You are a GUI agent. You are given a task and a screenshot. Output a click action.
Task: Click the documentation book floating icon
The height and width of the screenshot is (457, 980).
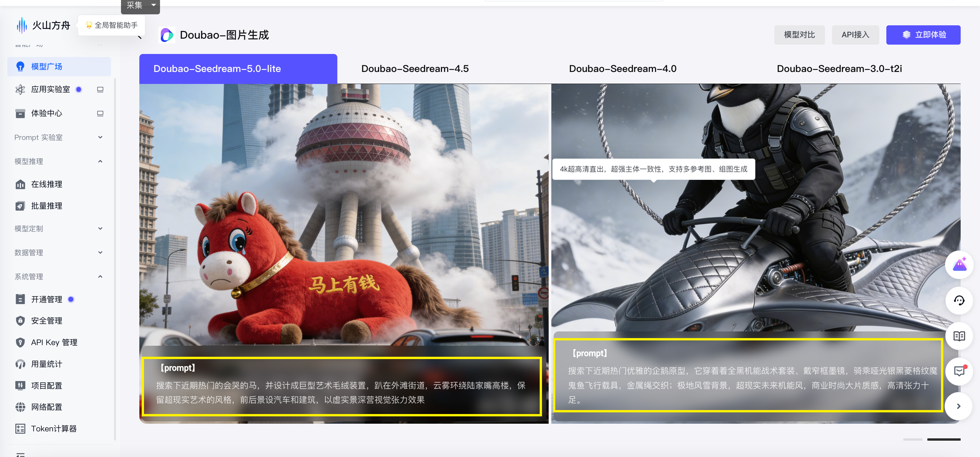coord(959,336)
